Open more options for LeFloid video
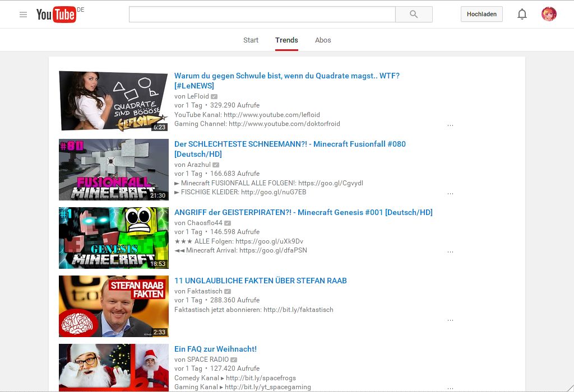574x392 pixels. coord(450,125)
